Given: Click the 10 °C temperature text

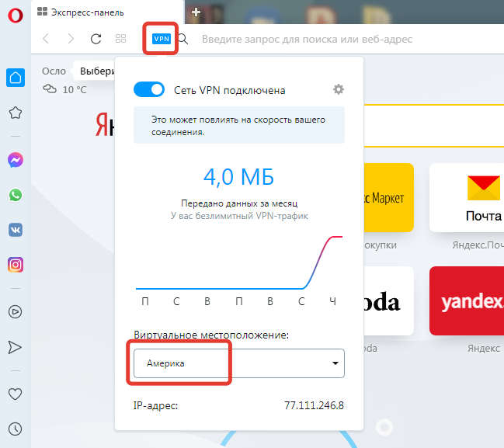Looking at the screenshot, I should (x=75, y=89).
